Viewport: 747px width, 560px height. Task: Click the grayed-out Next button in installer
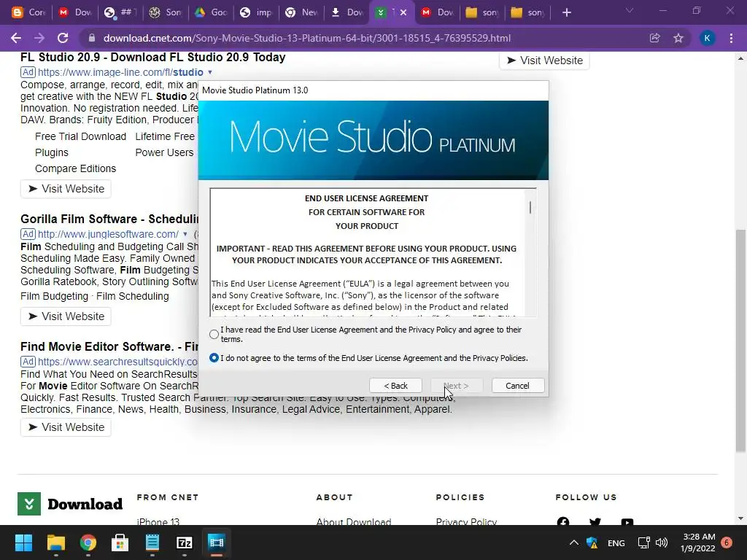pyautogui.click(x=457, y=386)
